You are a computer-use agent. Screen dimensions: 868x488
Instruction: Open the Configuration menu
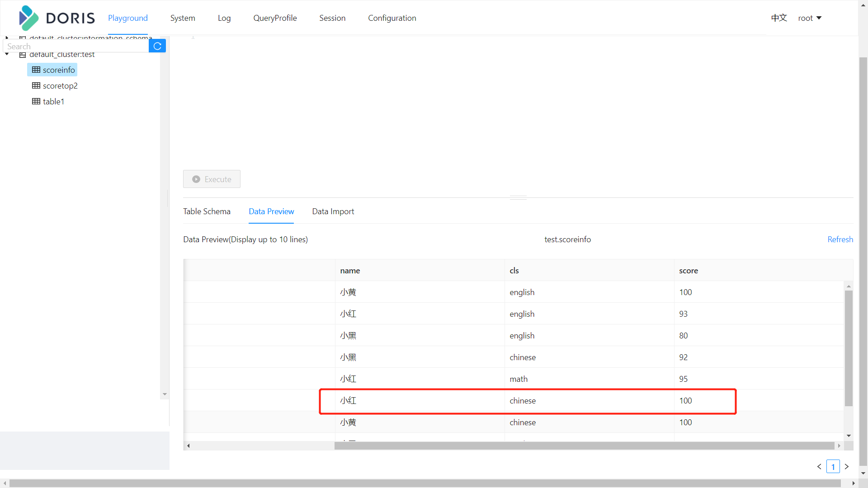pos(392,18)
